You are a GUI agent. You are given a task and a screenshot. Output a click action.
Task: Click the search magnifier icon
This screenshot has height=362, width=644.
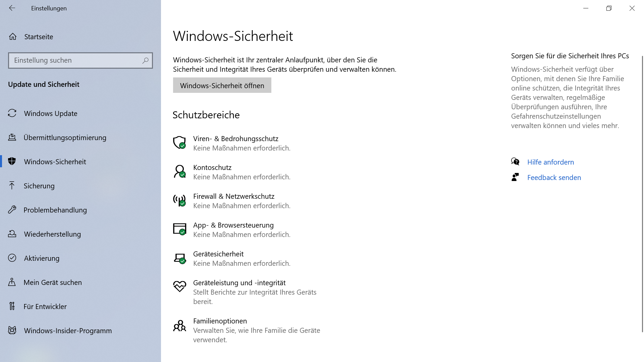[x=145, y=60]
